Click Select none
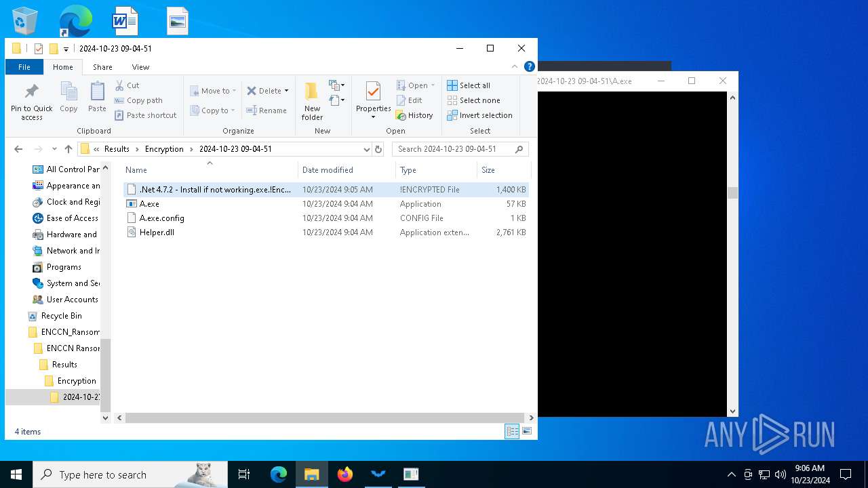Viewport: 868px width, 488px height. tap(473, 100)
